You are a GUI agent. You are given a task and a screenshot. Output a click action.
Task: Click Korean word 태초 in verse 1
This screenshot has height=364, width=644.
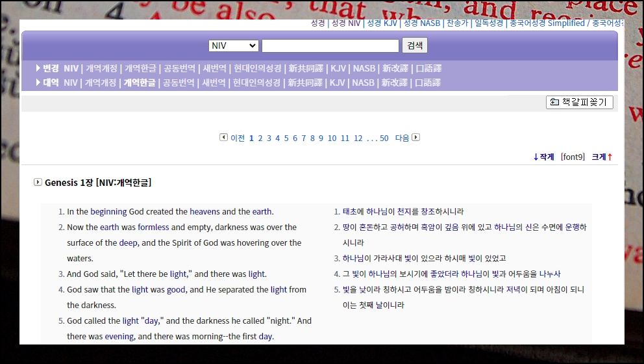tap(349, 212)
